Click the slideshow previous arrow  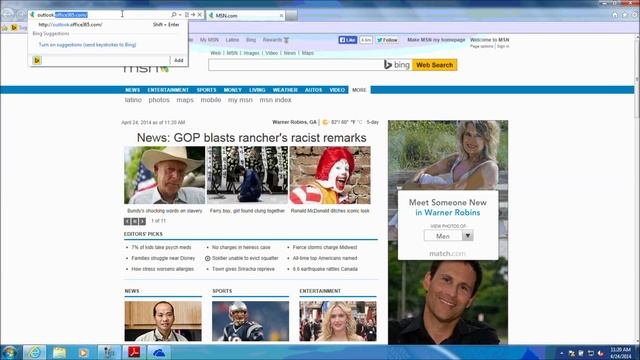coord(127,221)
